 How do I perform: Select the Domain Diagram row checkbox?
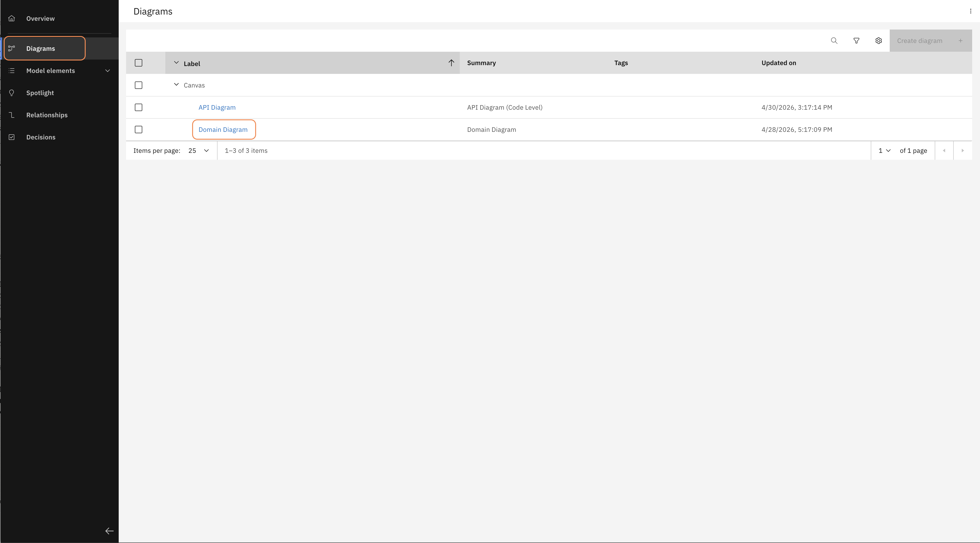click(x=139, y=130)
